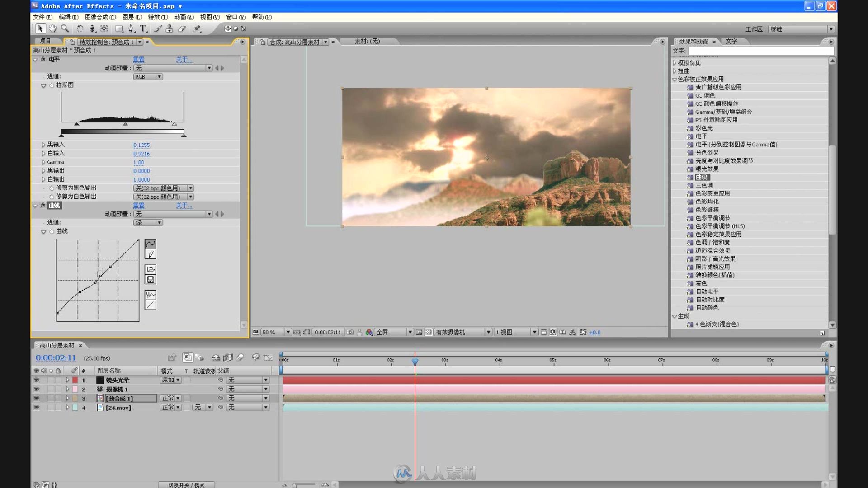The image size is (868, 488).
Task: Select the Orbit Camera tool
Action: pyautogui.click(x=92, y=28)
